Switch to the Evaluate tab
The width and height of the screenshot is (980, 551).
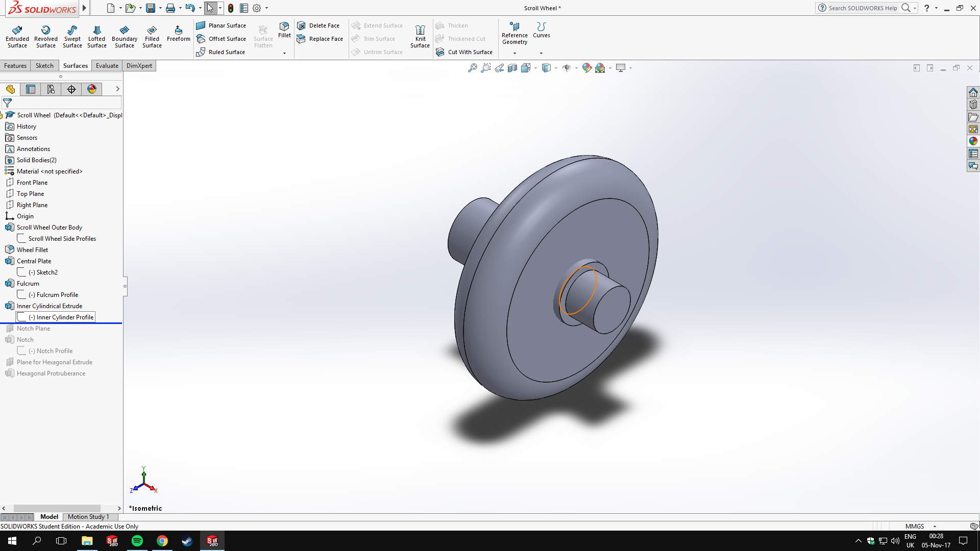107,66
